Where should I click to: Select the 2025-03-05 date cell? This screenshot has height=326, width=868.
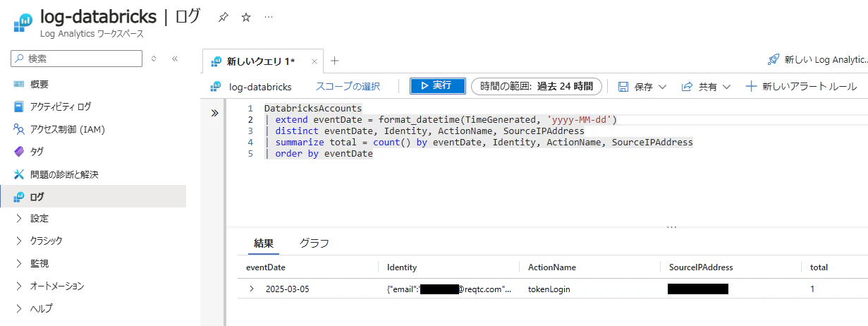[x=288, y=289]
